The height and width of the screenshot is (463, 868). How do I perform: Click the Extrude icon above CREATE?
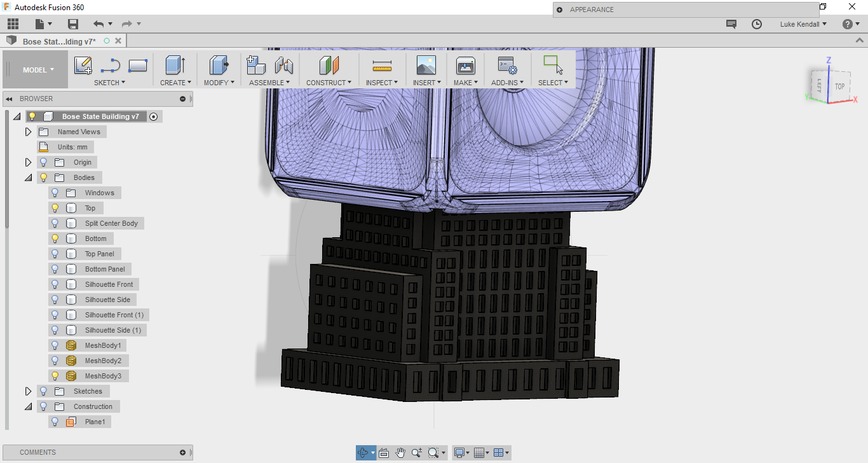click(175, 66)
